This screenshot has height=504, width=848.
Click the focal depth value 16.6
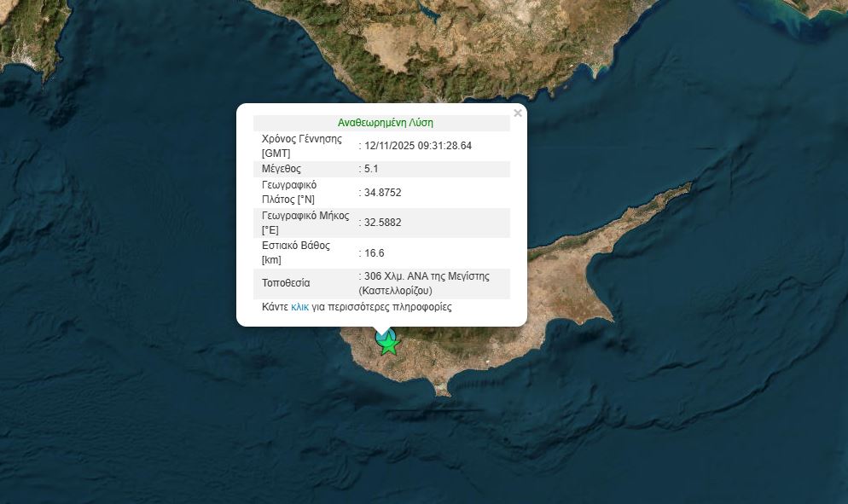coord(374,252)
